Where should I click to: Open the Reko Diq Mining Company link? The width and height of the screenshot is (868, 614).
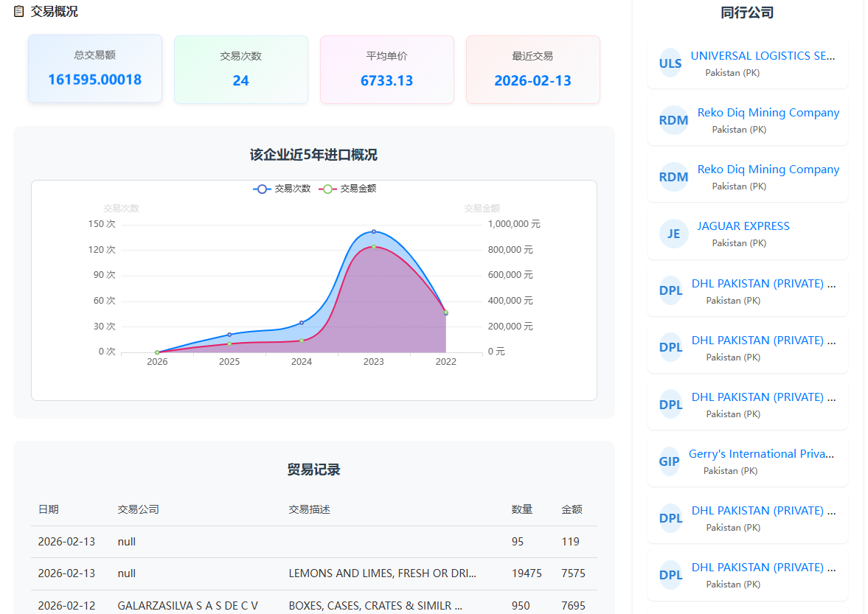pos(768,112)
